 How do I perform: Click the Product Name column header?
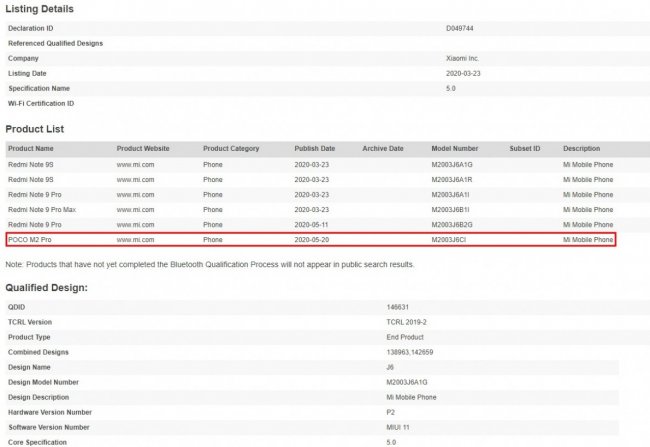(x=32, y=148)
